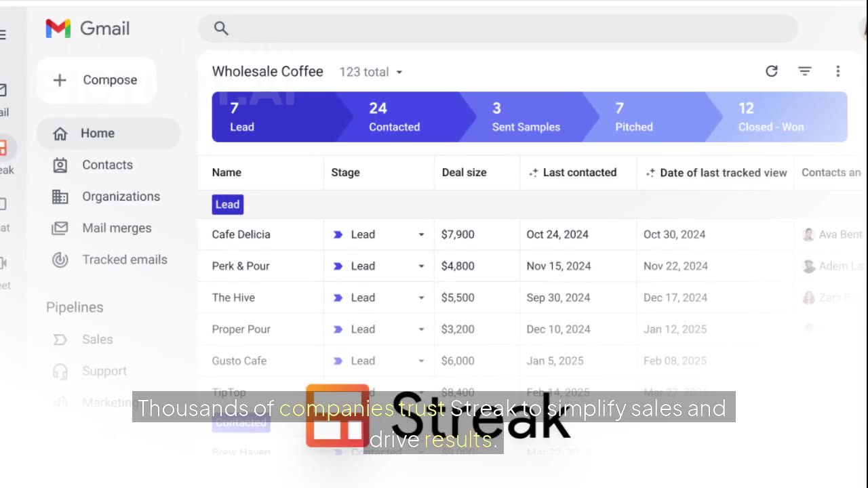Refresh the Wholesale Coffee pipeline
Screen dimensions: 868x488
pos(772,71)
